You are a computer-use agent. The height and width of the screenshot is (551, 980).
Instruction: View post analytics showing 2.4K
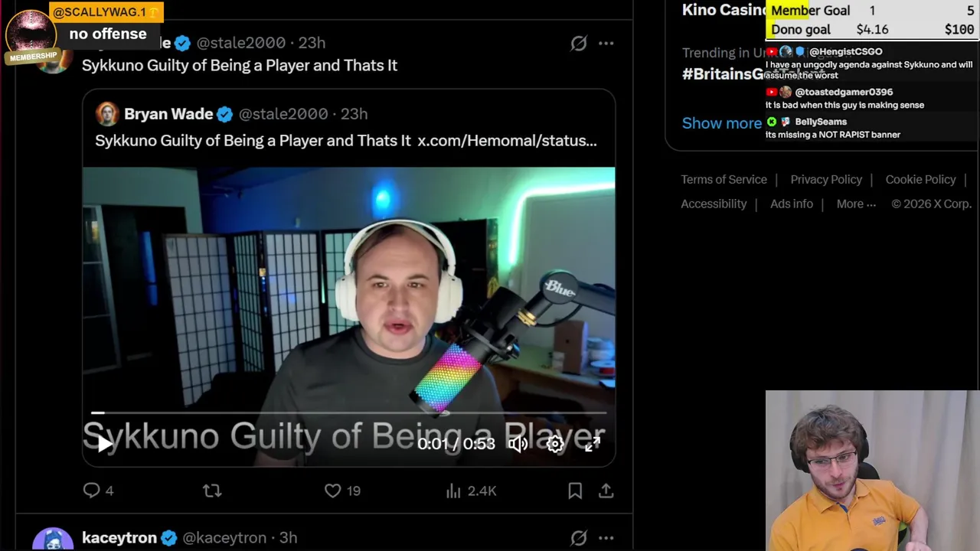tap(471, 491)
